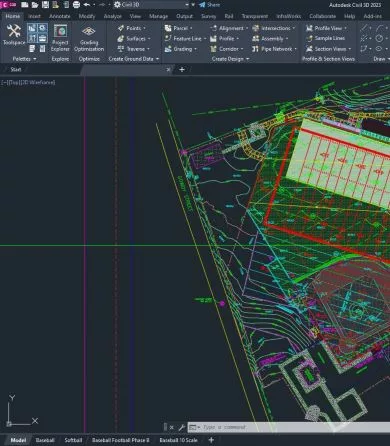
Task: Open the Civil 3D workspace combo box
Action: click(151, 5)
